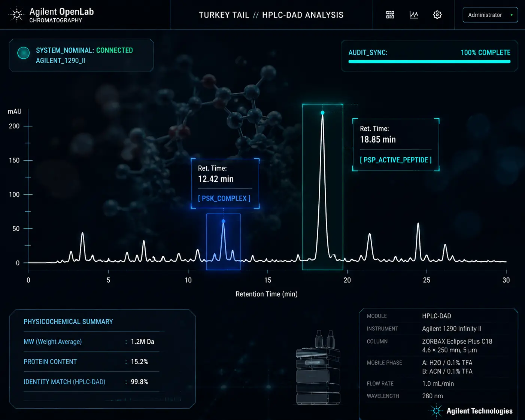The height and width of the screenshot is (420, 525).
Task: Click the Agilent OpenLab starburst logo
Action: coord(17,15)
